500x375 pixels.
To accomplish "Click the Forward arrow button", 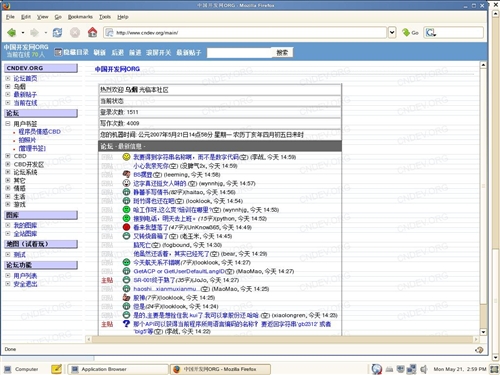I will coord(34,32).
